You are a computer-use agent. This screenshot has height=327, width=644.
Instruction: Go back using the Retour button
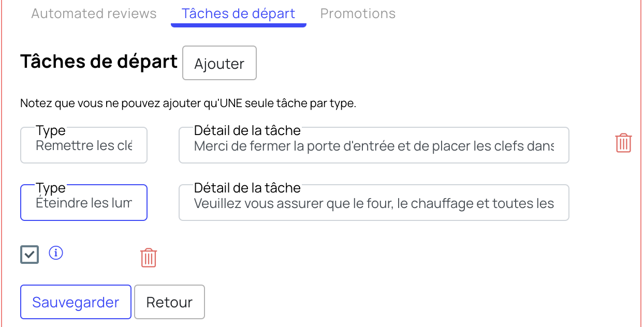[169, 302]
